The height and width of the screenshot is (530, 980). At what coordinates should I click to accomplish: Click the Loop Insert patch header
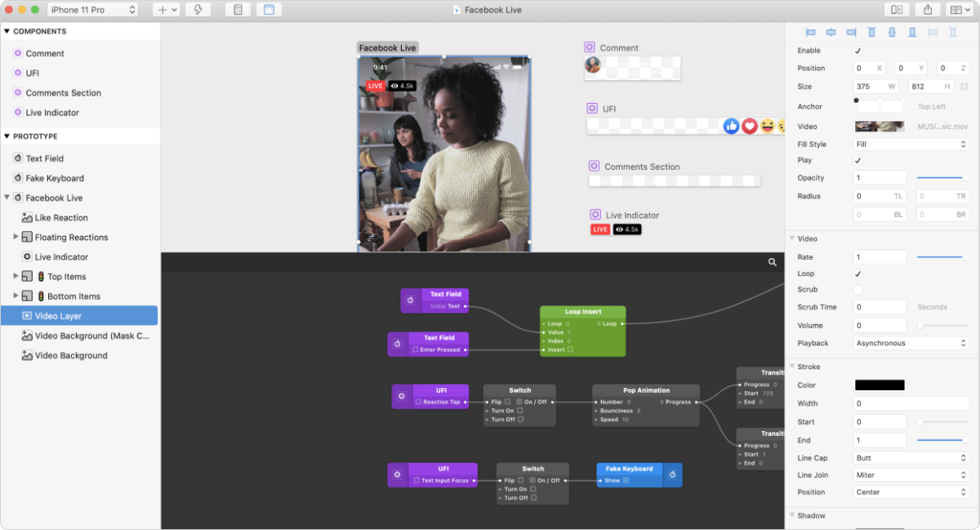tap(582, 312)
